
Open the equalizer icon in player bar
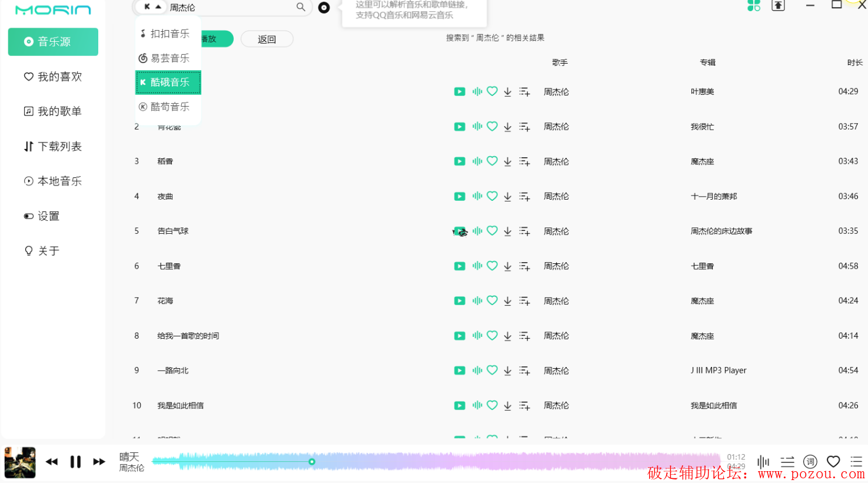(x=763, y=462)
